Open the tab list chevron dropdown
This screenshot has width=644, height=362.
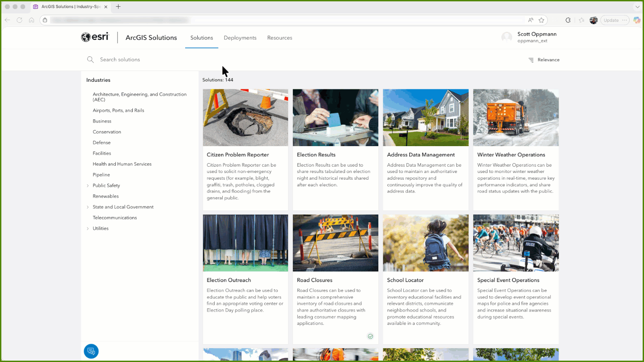637,7
